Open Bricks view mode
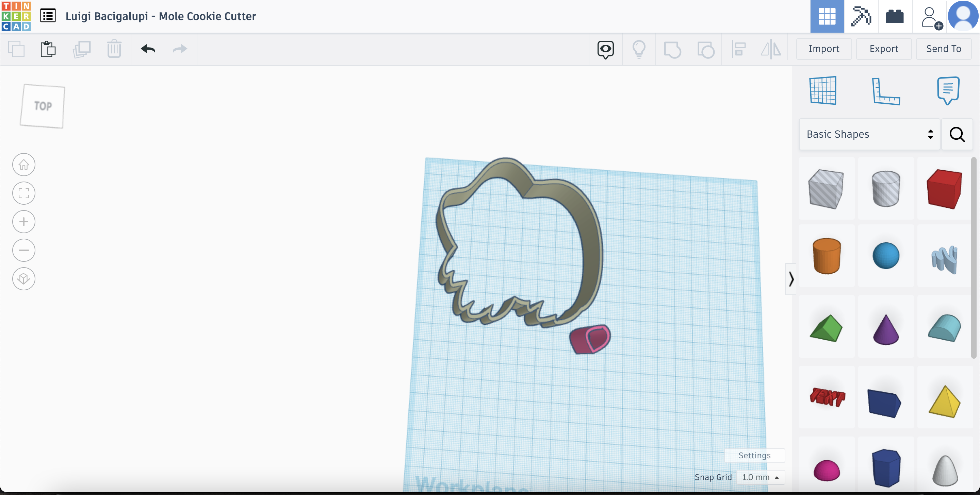The image size is (980, 495). tap(894, 16)
